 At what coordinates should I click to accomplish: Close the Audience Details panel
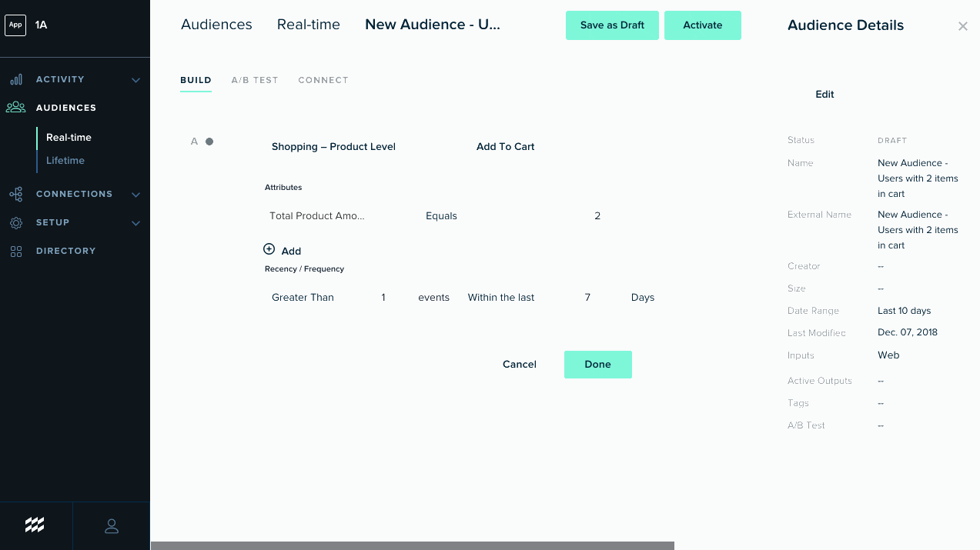point(962,26)
